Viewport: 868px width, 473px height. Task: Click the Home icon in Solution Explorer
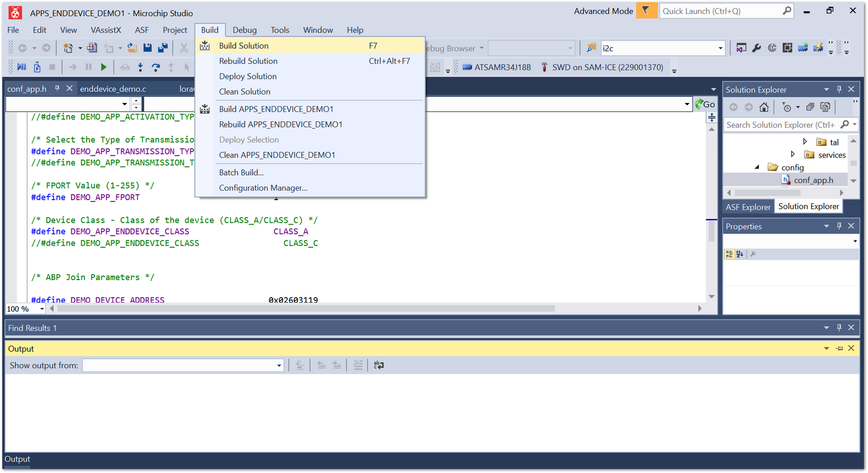(764, 107)
